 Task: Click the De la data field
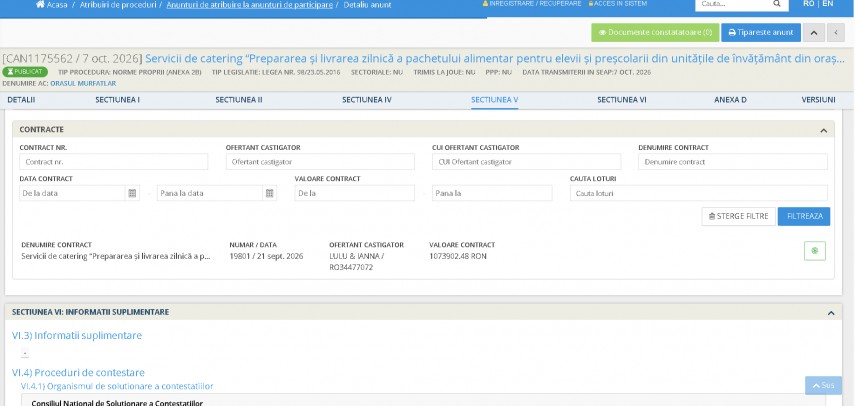[x=73, y=193]
